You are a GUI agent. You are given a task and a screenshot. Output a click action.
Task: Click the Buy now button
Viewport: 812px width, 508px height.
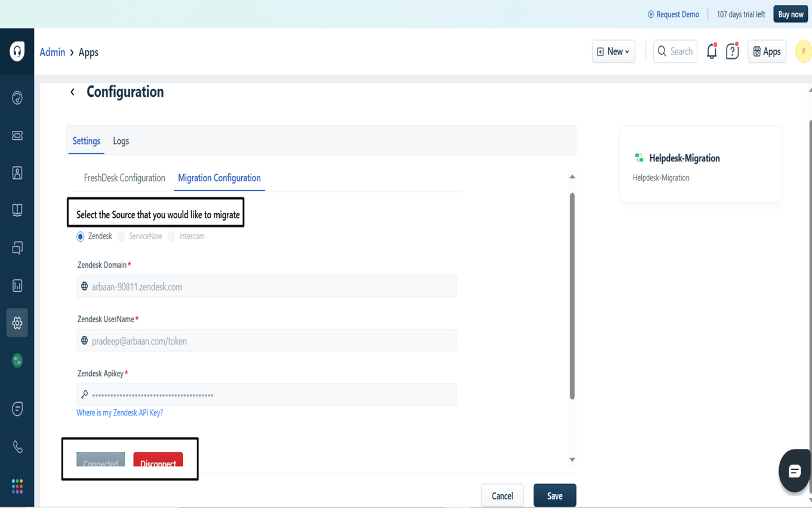point(791,14)
